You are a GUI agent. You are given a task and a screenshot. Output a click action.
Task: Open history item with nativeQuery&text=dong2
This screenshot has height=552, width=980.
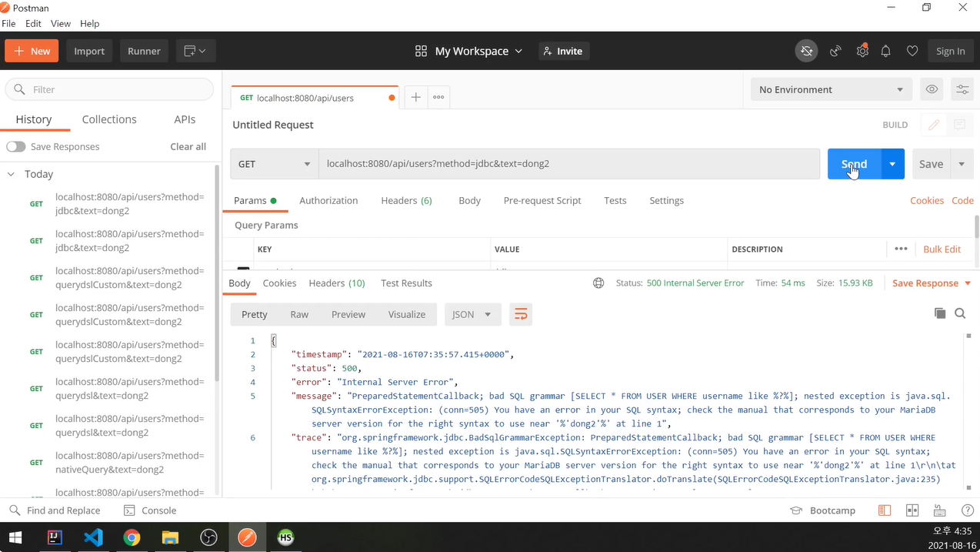coord(129,462)
